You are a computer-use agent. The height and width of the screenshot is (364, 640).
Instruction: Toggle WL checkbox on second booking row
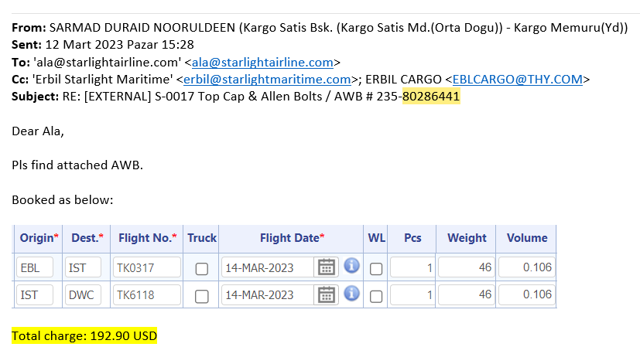point(376,295)
